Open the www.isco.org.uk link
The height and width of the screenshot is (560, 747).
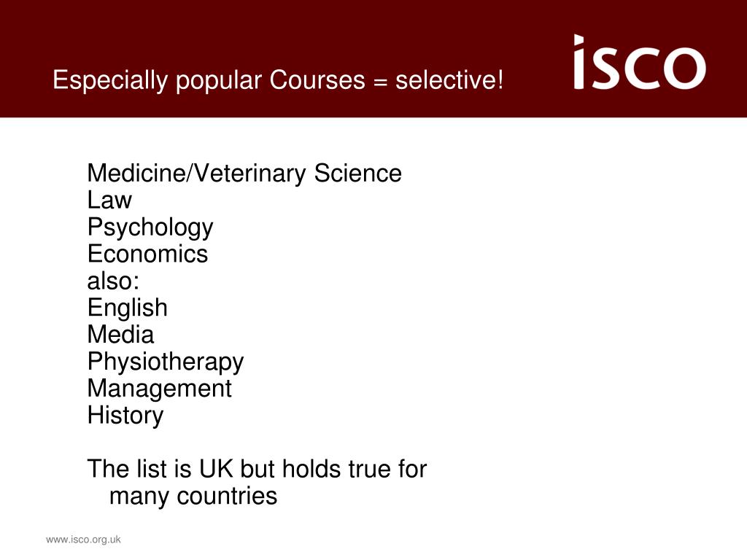83,540
